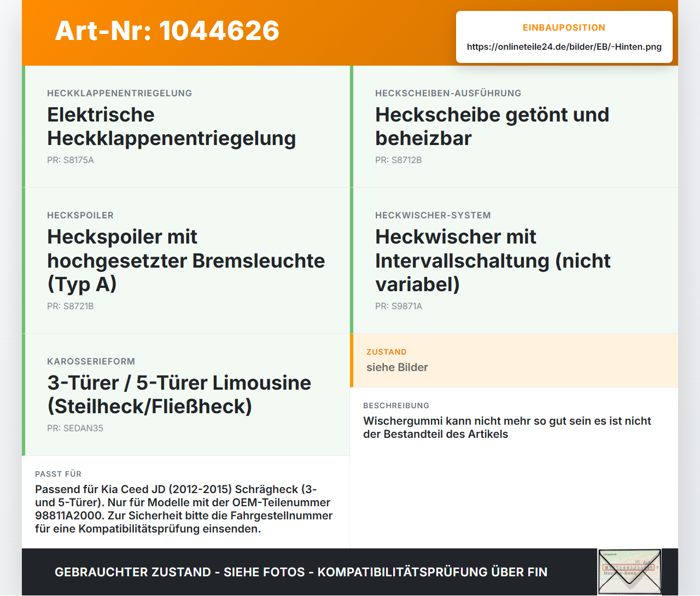Open the vehicle registration thumbnail in the footer
This screenshot has height=596, width=700.
point(629,572)
